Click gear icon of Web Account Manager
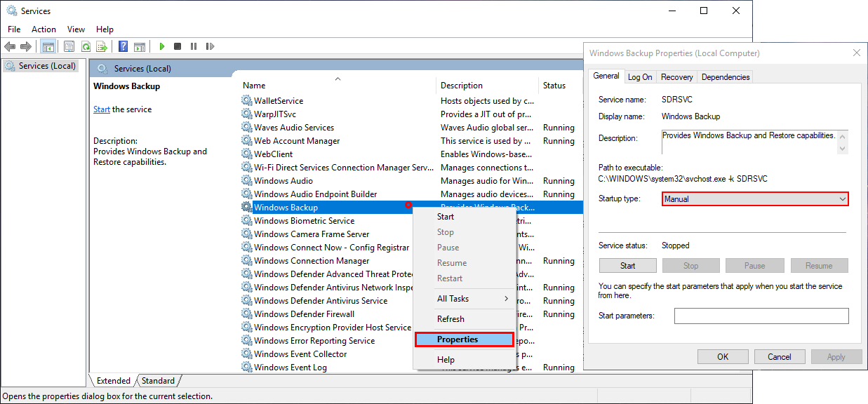868x404 pixels. pyautogui.click(x=246, y=141)
